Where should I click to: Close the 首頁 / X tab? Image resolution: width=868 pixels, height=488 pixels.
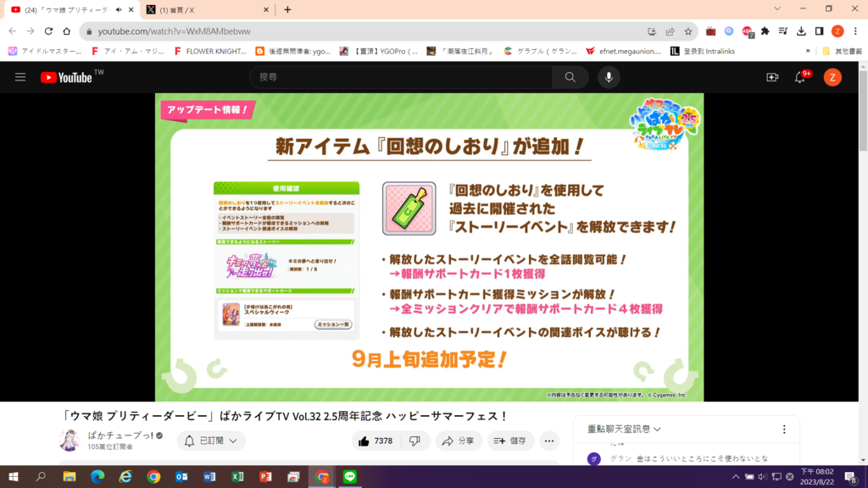tap(265, 10)
